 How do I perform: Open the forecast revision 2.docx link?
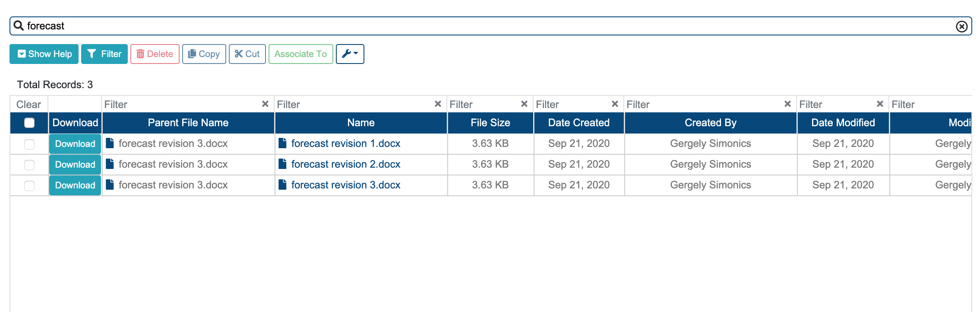point(346,164)
